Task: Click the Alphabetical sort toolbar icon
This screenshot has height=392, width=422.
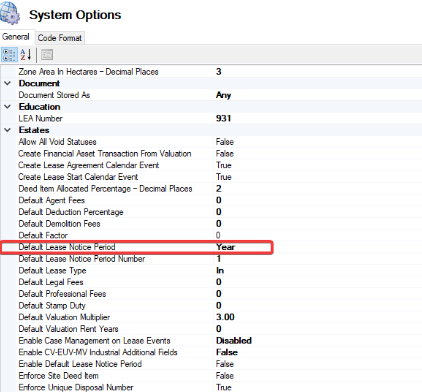Action: point(26,55)
